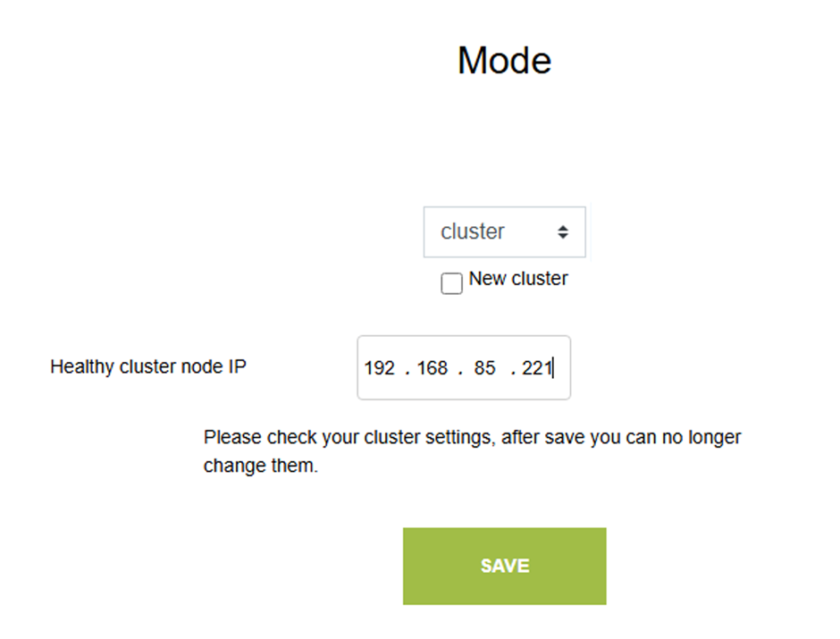840x639 pixels.
Task: Click the "Healthy cluster node IP" label
Action: point(148,366)
